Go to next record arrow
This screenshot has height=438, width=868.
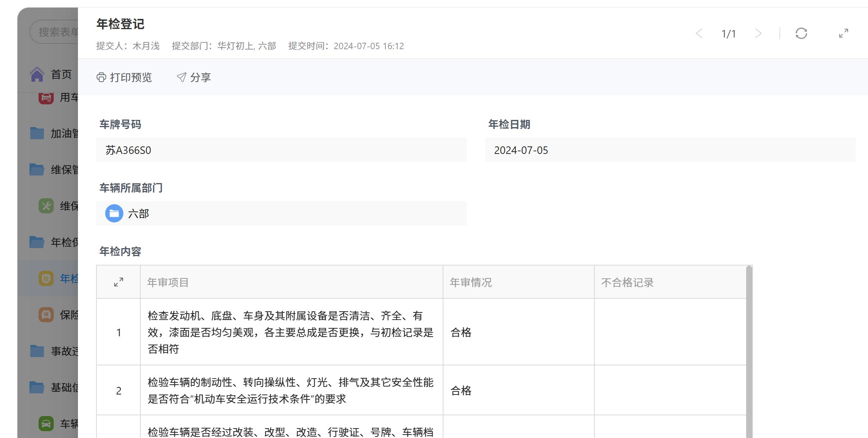tap(758, 33)
